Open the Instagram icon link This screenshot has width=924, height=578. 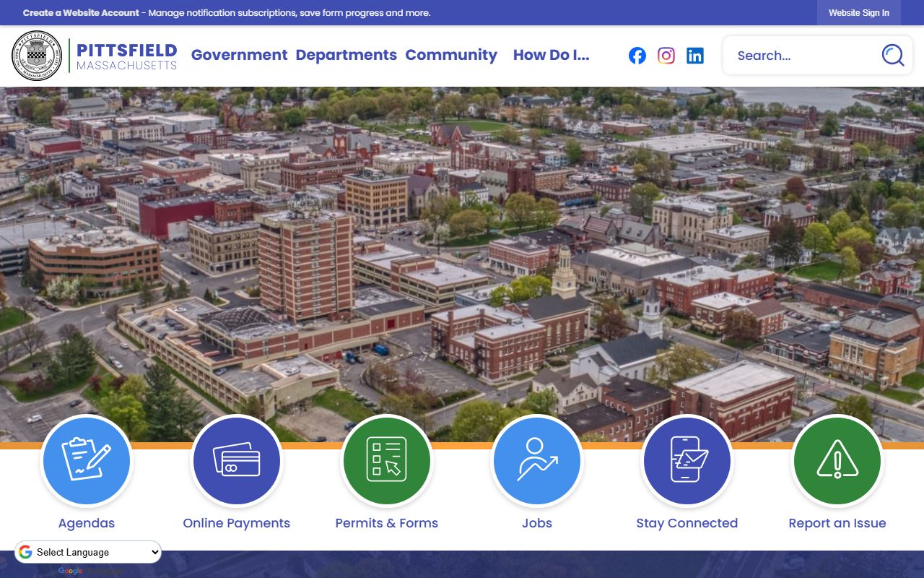(666, 56)
